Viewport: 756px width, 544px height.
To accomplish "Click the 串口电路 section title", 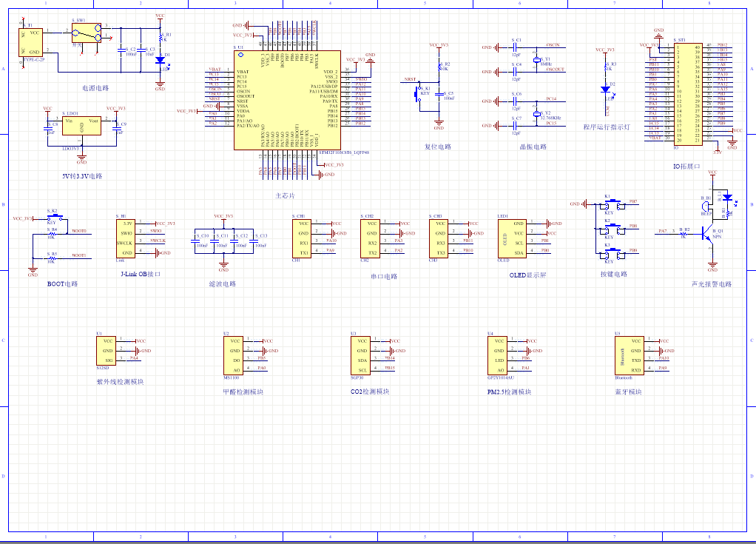I will click(384, 276).
